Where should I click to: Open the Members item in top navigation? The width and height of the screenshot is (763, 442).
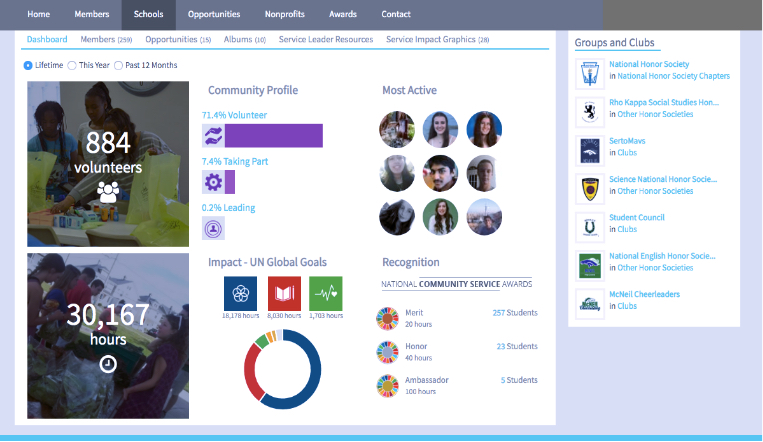pos(91,15)
